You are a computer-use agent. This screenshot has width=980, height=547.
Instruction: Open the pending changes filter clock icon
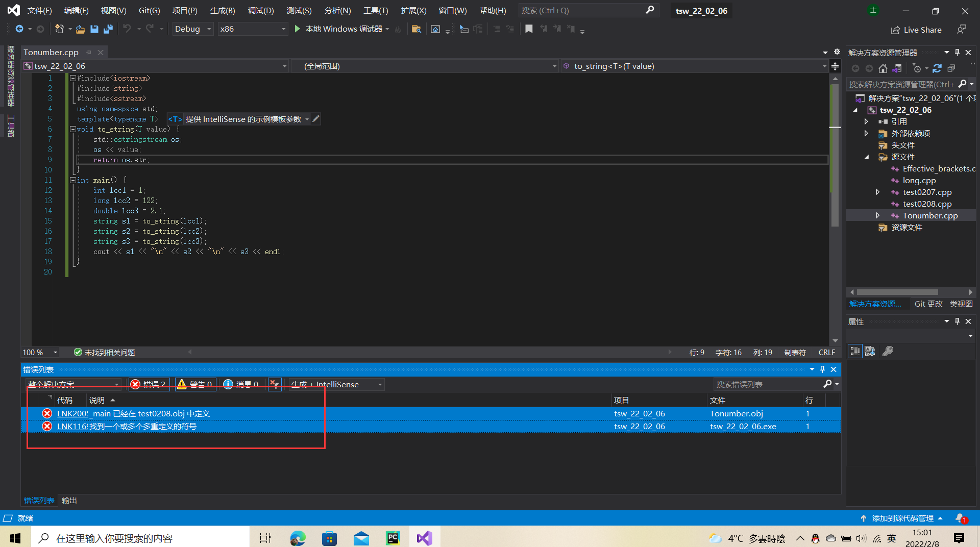pos(917,68)
